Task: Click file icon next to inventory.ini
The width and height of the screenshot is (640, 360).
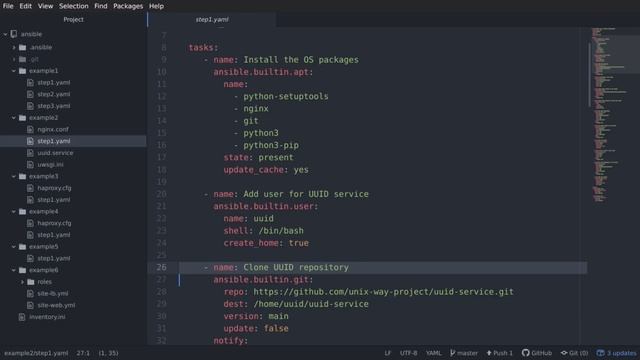Action: [x=22, y=317]
